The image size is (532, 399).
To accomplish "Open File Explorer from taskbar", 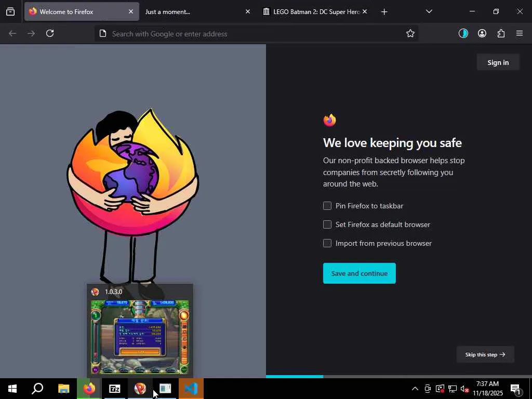I will click(63, 389).
